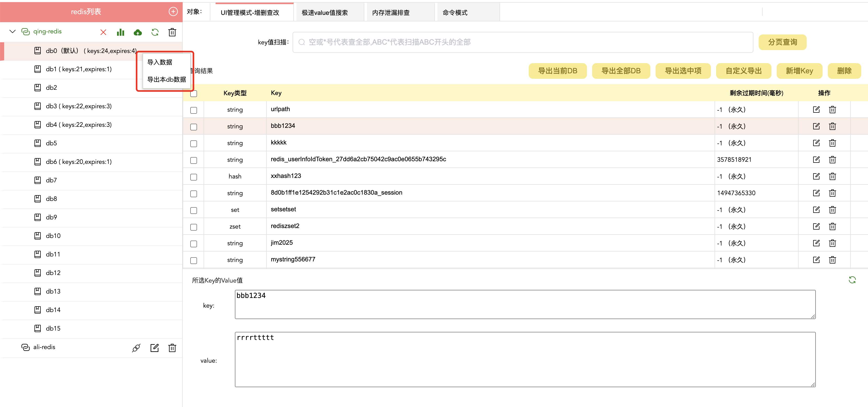Check the checkbox for key bbb1234
868x407 pixels.
(194, 127)
